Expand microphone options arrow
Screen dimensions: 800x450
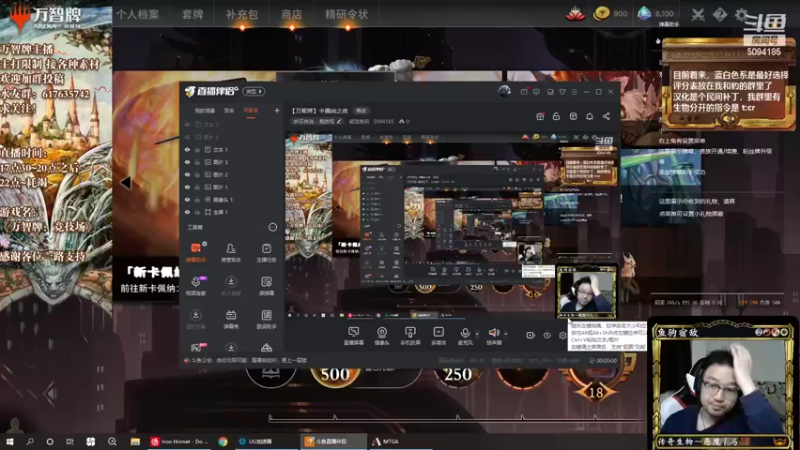pyautogui.click(x=477, y=334)
